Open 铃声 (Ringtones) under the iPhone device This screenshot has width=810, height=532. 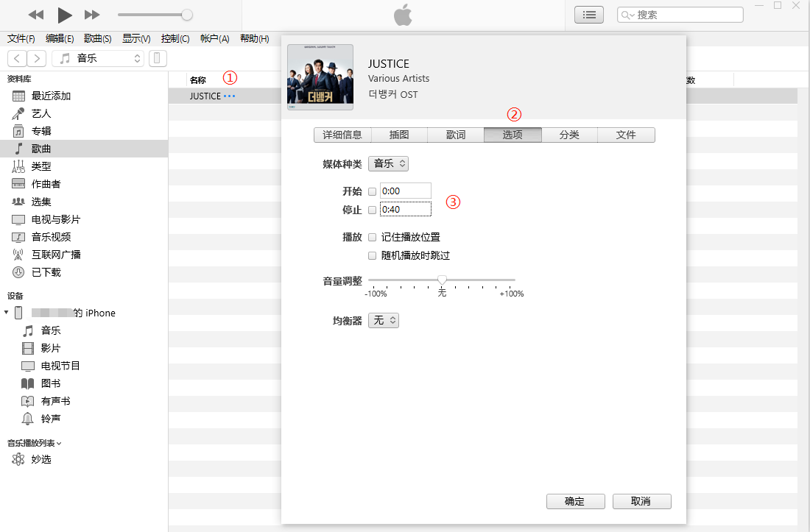pos(51,419)
